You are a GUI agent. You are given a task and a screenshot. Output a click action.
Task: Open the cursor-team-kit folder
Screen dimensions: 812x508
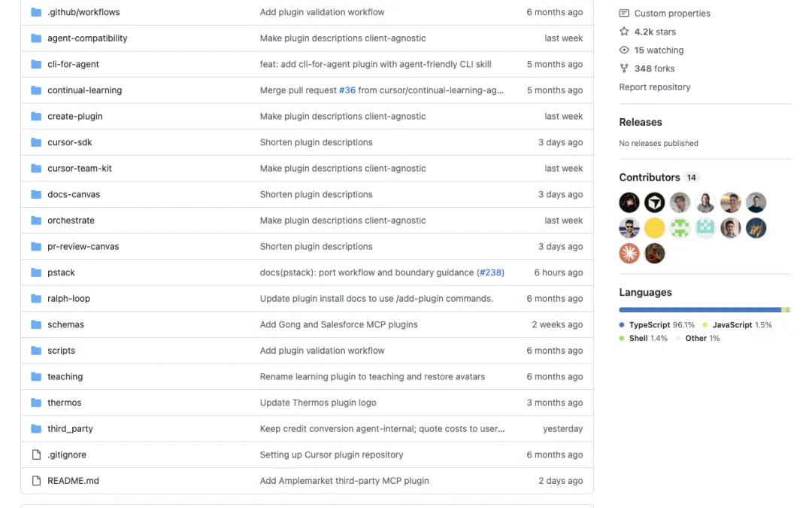[79, 169]
